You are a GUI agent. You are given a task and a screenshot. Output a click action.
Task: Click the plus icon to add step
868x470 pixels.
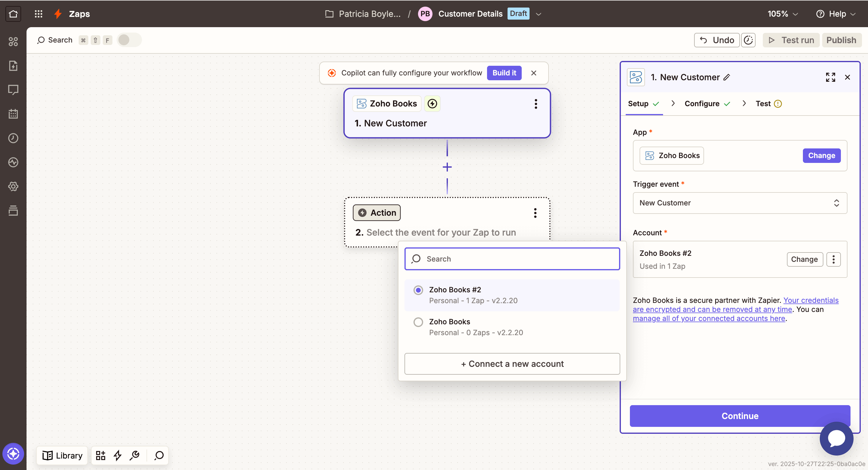tap(447, 167)
